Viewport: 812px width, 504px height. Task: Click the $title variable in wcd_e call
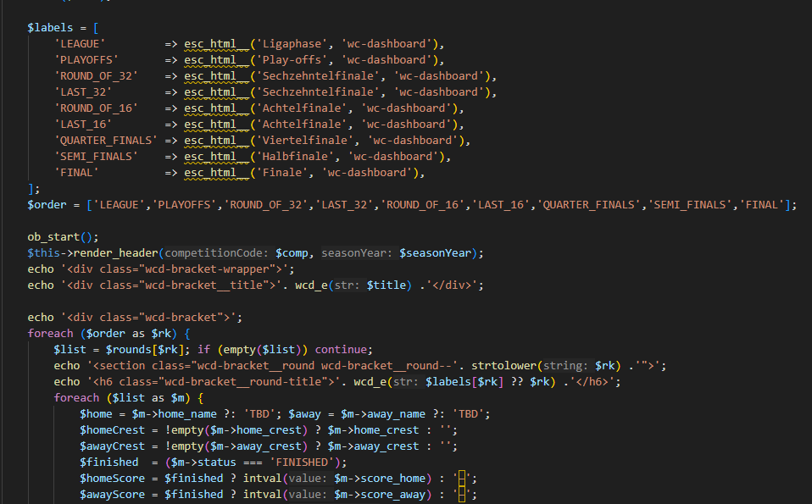387,285
